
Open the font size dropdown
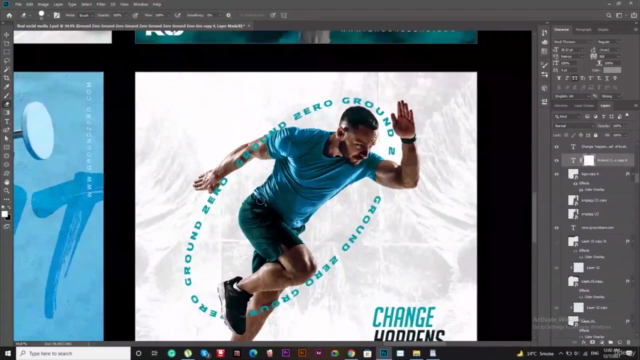(572, 50)
